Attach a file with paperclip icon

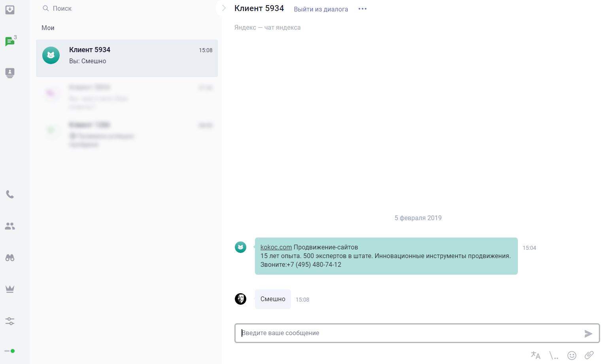pyautogui.click(x=589, y=355)
